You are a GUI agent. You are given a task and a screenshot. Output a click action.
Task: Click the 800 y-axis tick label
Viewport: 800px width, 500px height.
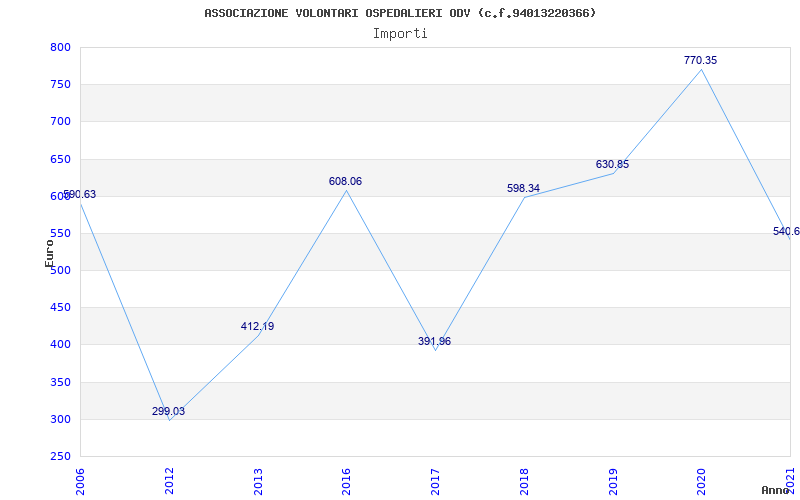point(60,47)
